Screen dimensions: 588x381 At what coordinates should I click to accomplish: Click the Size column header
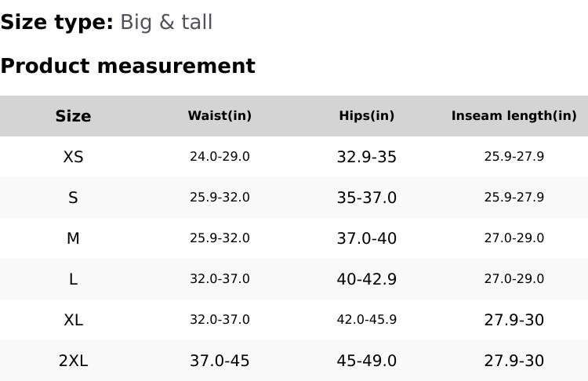click(x=73, y=116)
